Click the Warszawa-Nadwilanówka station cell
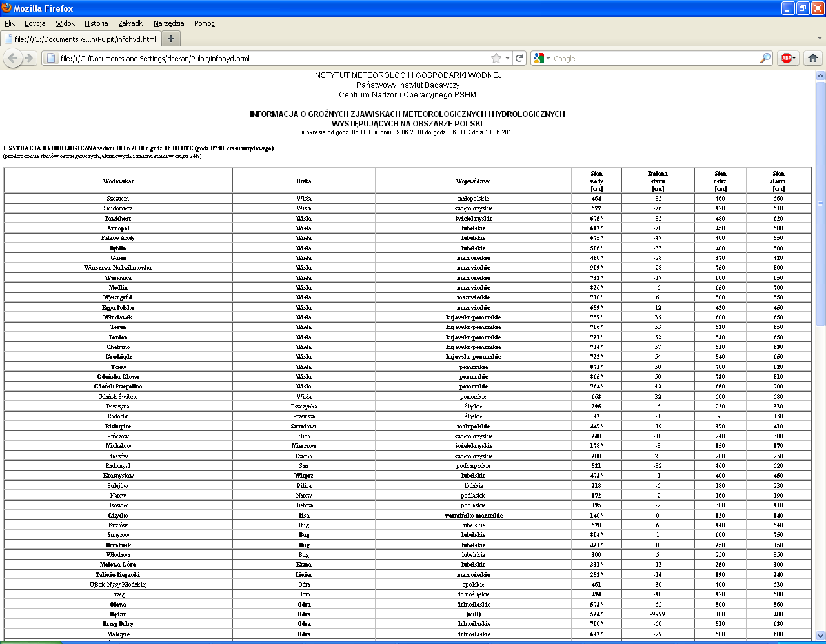826x644 pixels. [x=118, y=268]
